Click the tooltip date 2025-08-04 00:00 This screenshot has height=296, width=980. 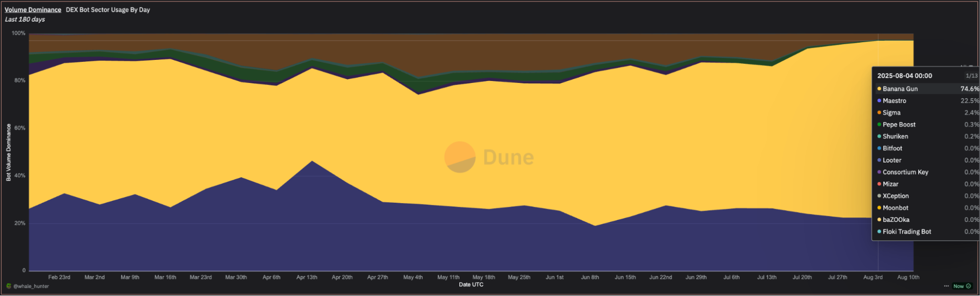click(x=905, y=76)
